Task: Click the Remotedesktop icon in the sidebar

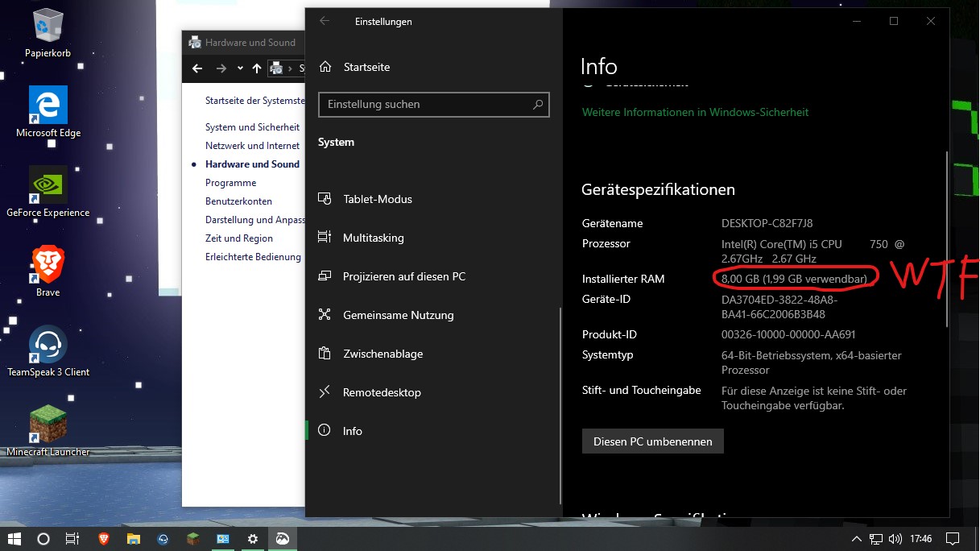Action: pos(325,392)
